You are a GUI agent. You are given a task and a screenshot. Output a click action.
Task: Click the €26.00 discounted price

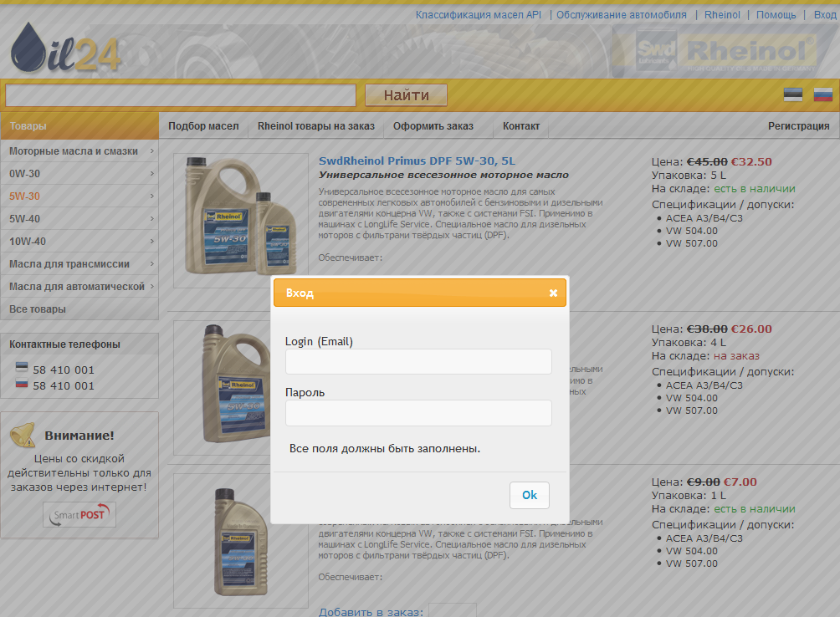tap(751, 329)
